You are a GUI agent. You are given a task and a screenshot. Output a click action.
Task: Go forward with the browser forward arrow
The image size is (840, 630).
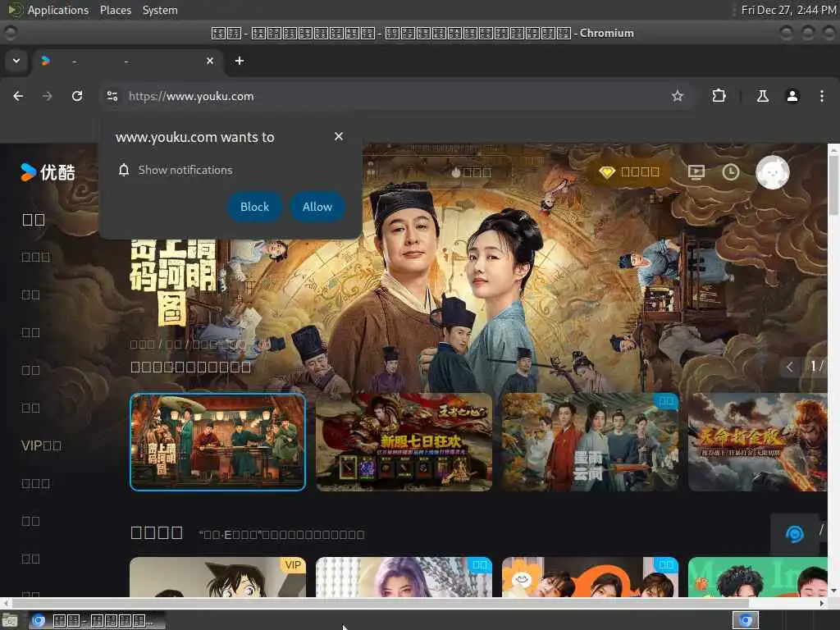[48, 96]
